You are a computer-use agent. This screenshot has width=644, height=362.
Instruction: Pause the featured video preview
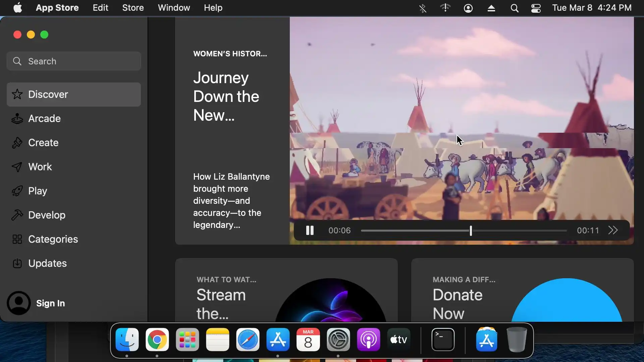click(x=310, y=231)
